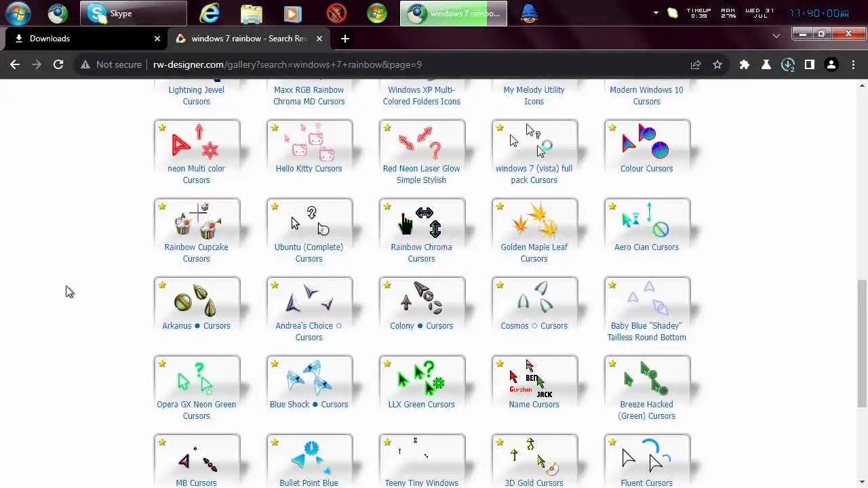Reload the page with refresh icon

pos(58,64)
